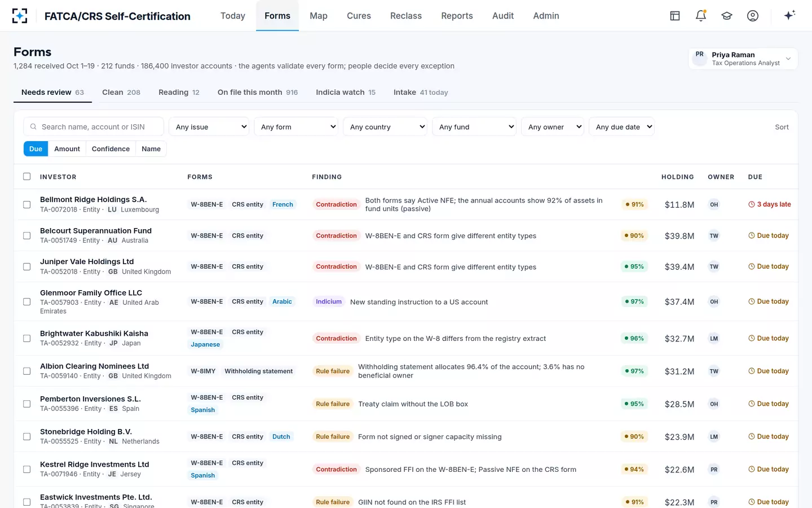Select the Bellmont Ridge Holdings checkbox
The image size is (812, 508).
pos(27,204)
